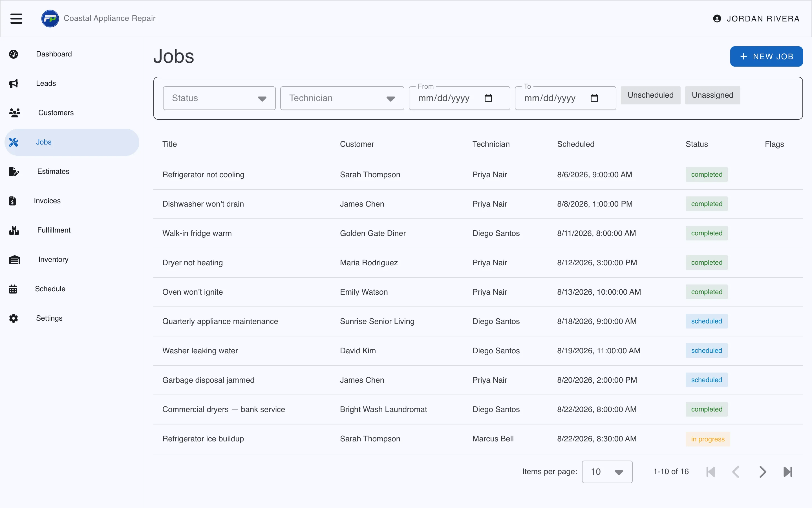This screenshot has height=508, width=812.
Task: Click the From date input field
Action: 459,98
